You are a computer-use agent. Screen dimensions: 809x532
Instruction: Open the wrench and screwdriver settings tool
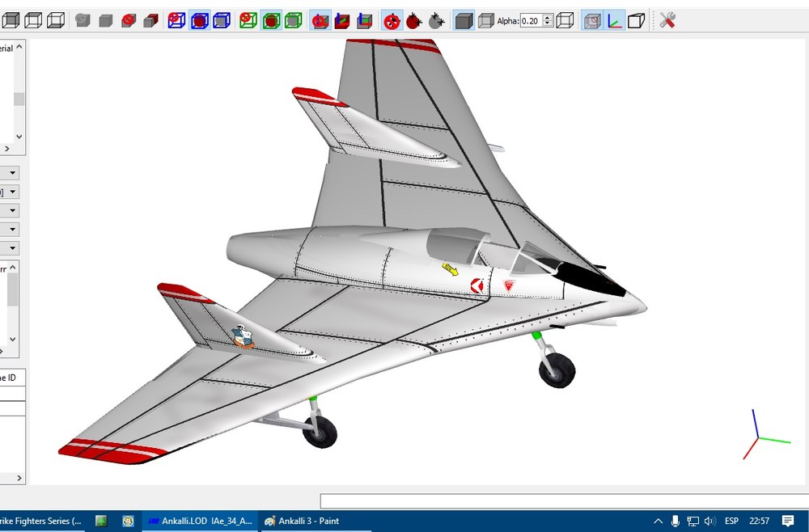[x=667, y=21]
